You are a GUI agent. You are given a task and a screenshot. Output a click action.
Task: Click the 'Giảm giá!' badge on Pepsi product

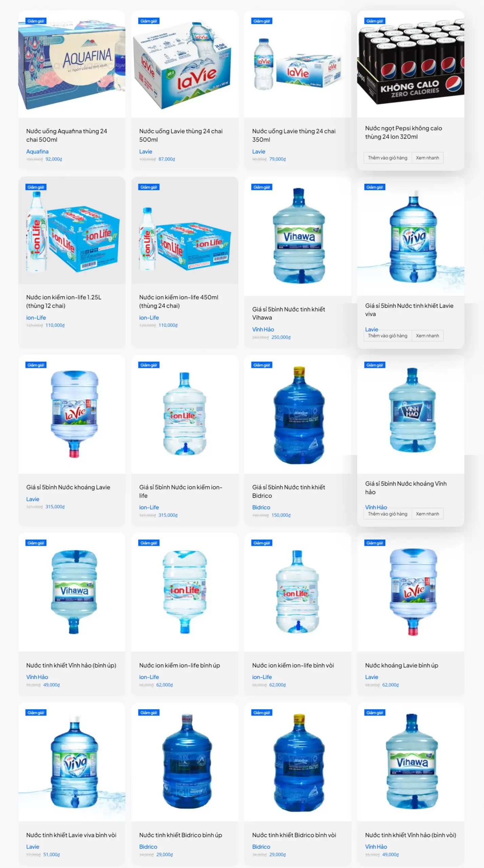(375, 21)
